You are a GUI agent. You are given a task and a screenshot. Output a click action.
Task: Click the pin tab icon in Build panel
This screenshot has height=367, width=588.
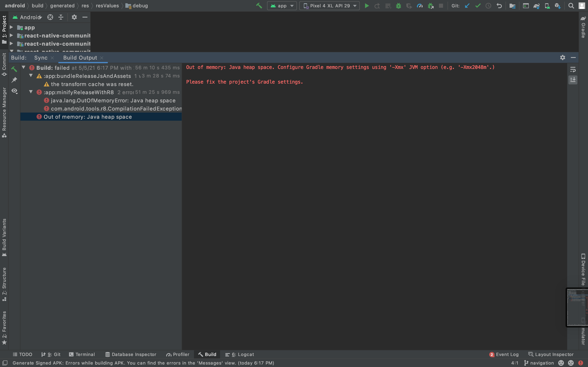[x=14, y=80]
